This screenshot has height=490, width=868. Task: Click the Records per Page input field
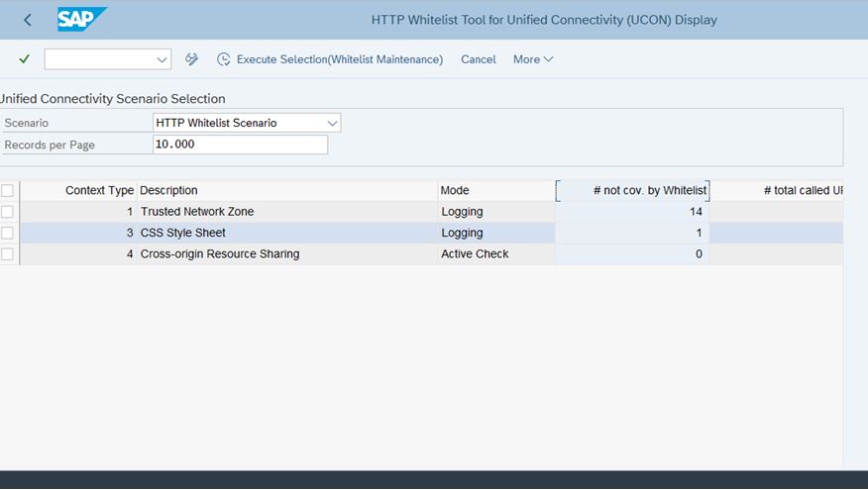point(240,145)
